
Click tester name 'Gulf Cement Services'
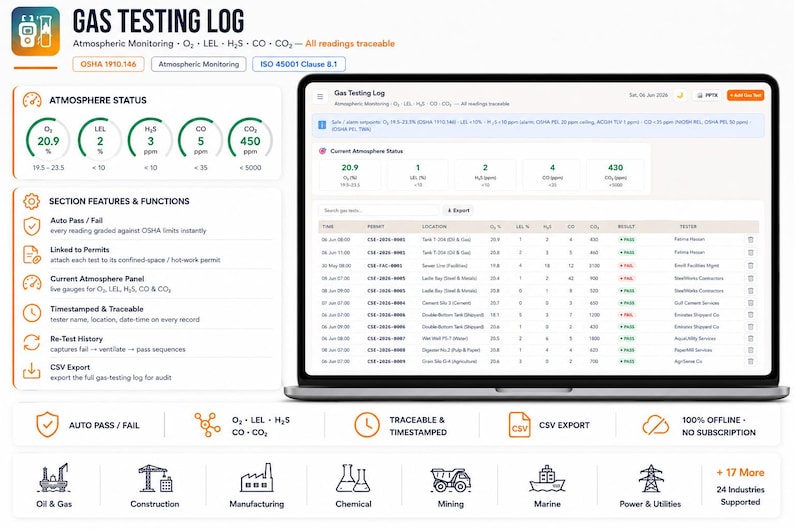tap(697, 303)
